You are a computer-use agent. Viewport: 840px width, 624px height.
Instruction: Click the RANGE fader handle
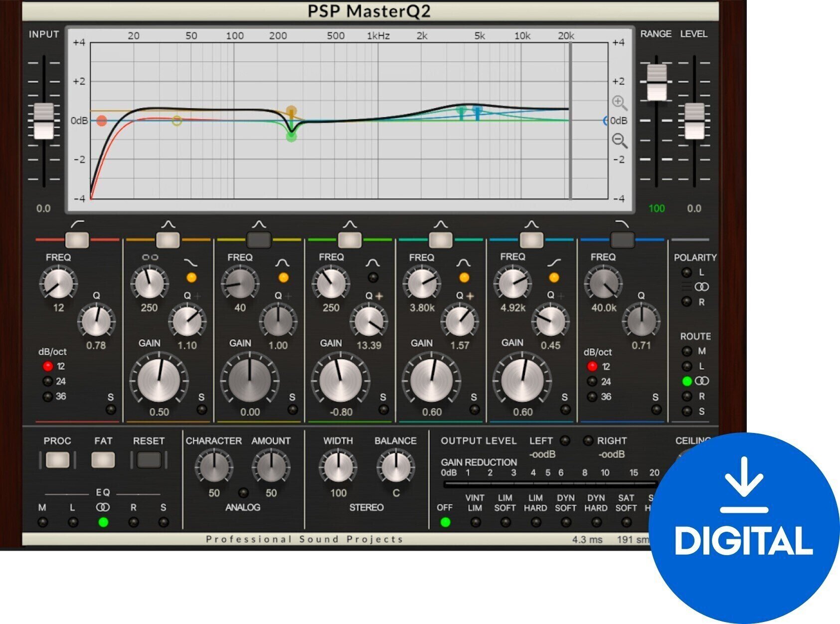tap(657, 82)
